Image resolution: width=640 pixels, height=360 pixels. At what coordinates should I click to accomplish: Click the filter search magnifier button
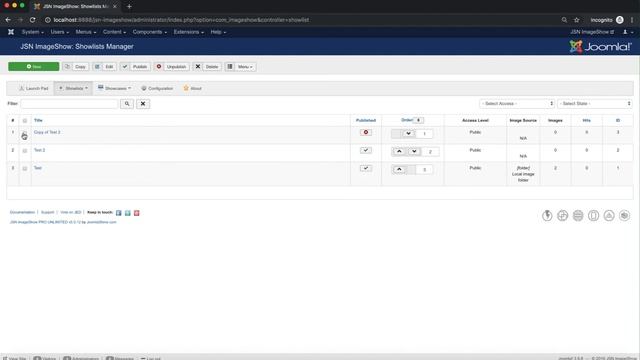pyautogui.click(x=127, y=104)
